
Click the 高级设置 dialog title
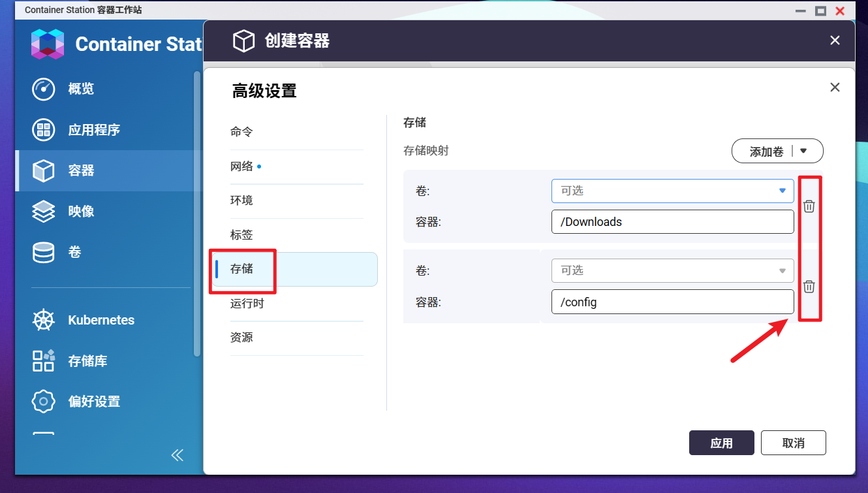[264, 91]
